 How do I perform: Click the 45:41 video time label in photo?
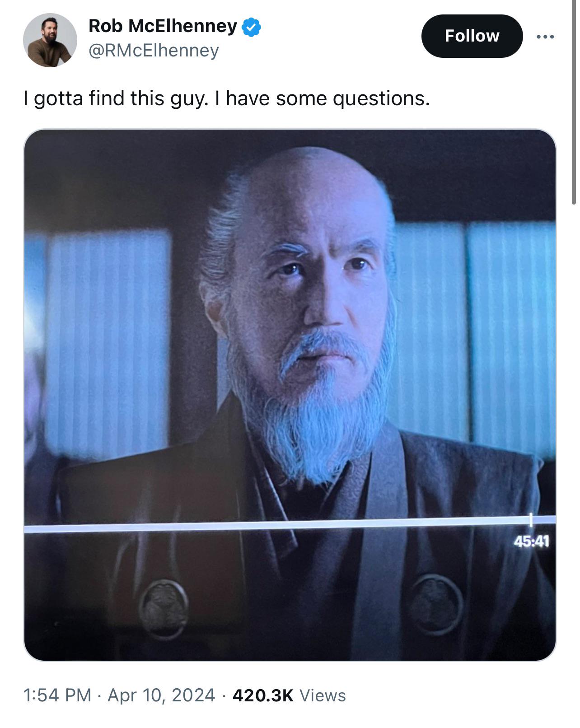531,541
